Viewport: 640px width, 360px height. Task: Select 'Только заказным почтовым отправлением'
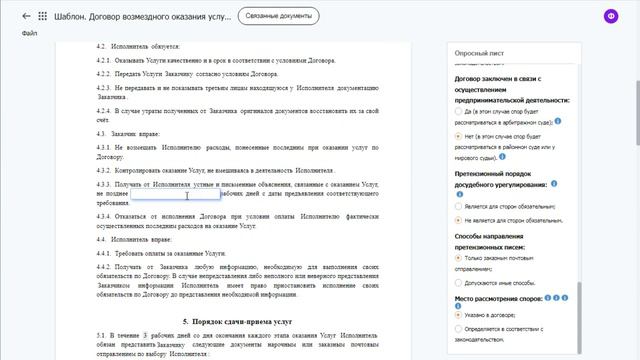[x=458, y=258]
